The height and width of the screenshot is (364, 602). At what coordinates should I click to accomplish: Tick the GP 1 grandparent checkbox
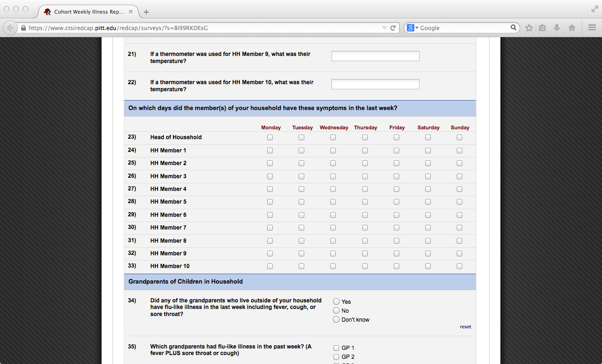point(336,348)
